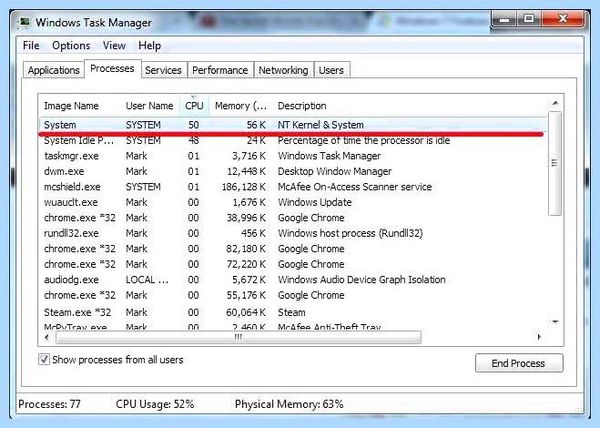
Task: Click the Desktop Window Manager description
Action: [x=335, y=171]
